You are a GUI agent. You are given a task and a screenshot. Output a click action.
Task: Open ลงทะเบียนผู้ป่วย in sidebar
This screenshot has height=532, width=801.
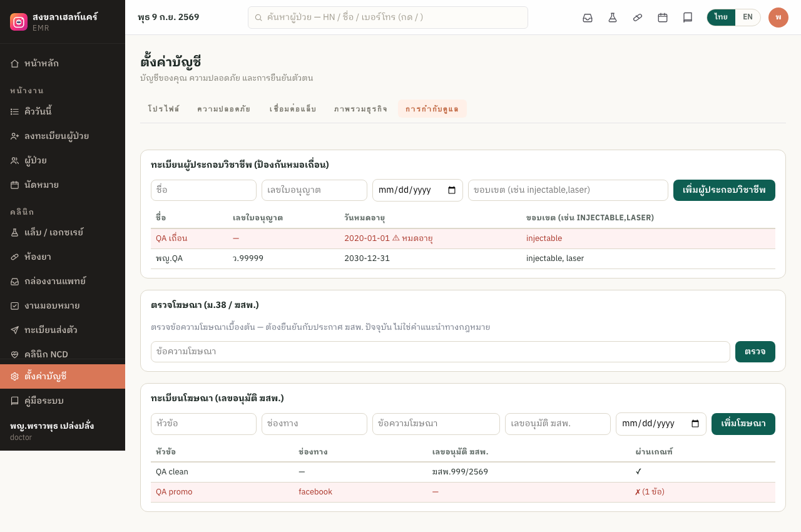[x=63, y=136]
